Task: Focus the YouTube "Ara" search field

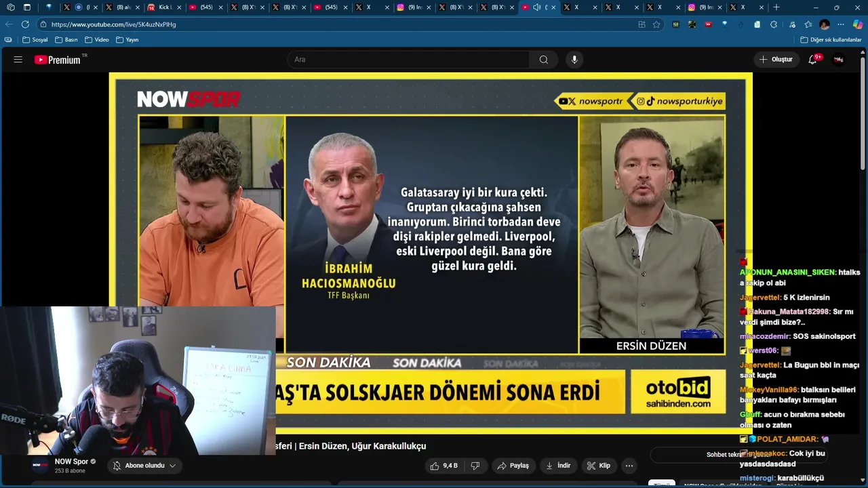Action: [408, 60]
